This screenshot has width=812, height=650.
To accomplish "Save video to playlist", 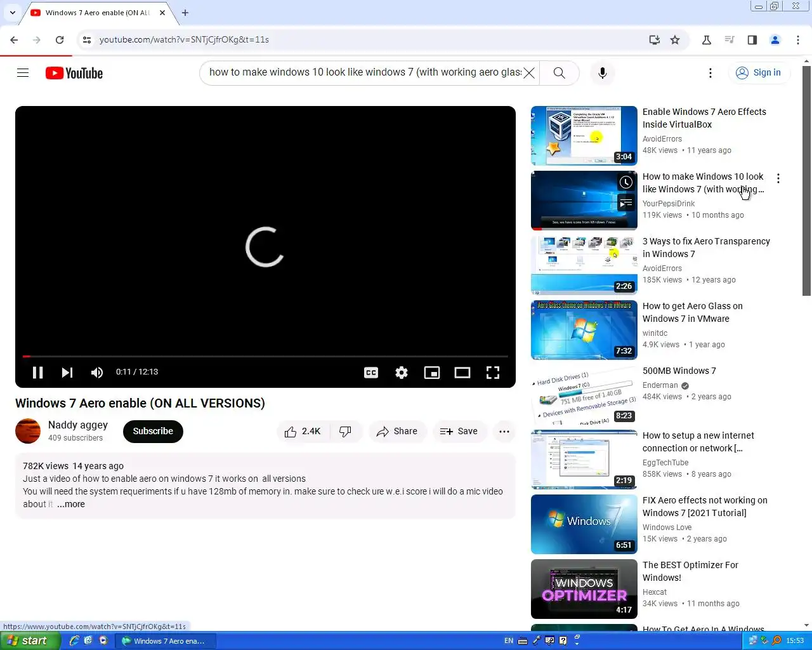I will coord(459,432).
